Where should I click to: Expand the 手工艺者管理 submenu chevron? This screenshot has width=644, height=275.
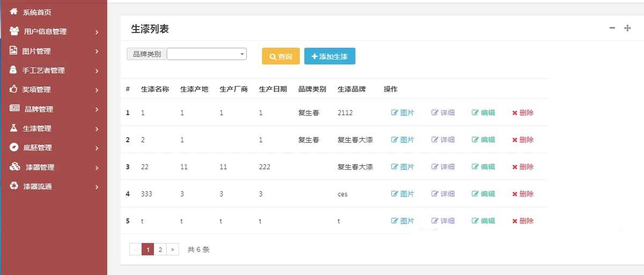97,71
